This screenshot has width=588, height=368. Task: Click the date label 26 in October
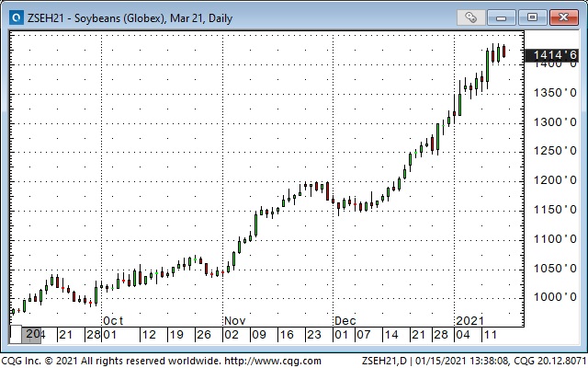point(204,335)
